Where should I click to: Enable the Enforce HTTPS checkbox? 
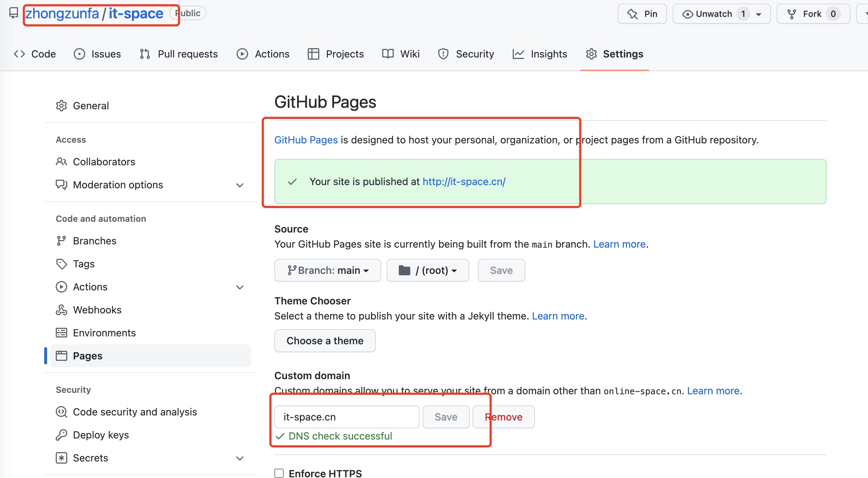click(279, 473)
